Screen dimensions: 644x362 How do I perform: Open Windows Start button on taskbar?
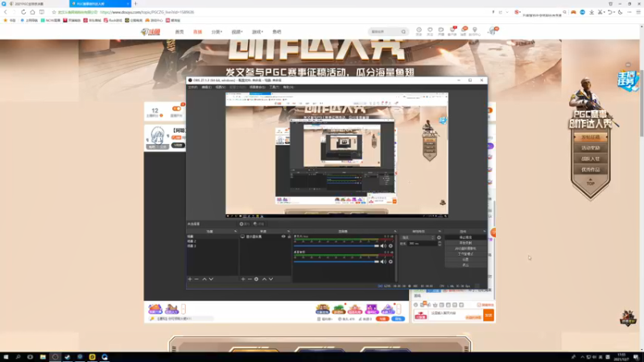[x=6, y=357]
